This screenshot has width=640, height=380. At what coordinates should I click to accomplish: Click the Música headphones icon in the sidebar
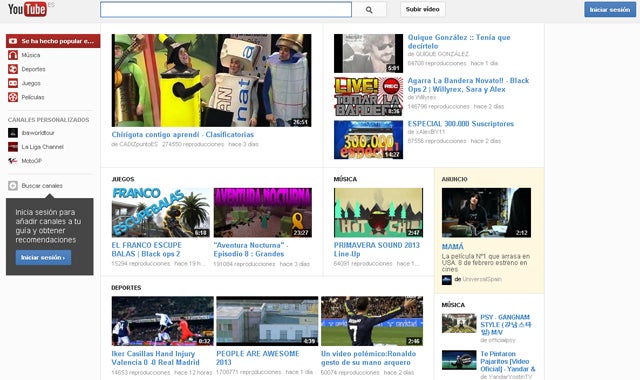point(13,55)
